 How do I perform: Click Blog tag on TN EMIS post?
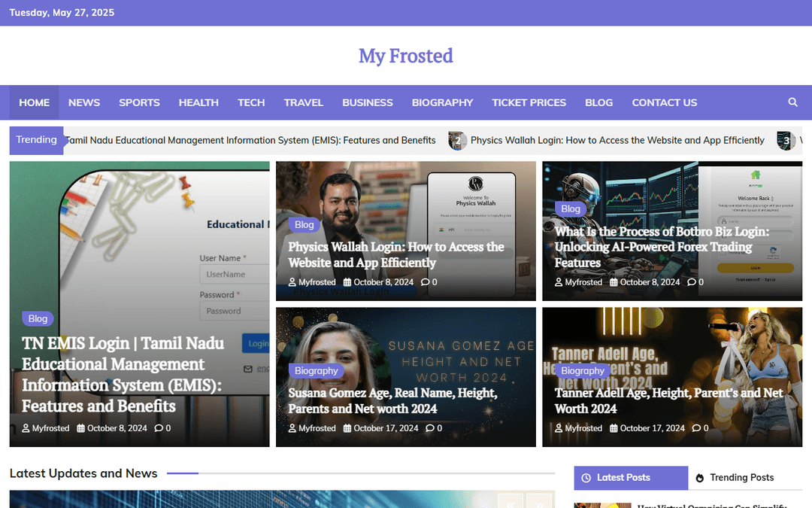coord(38,319)
